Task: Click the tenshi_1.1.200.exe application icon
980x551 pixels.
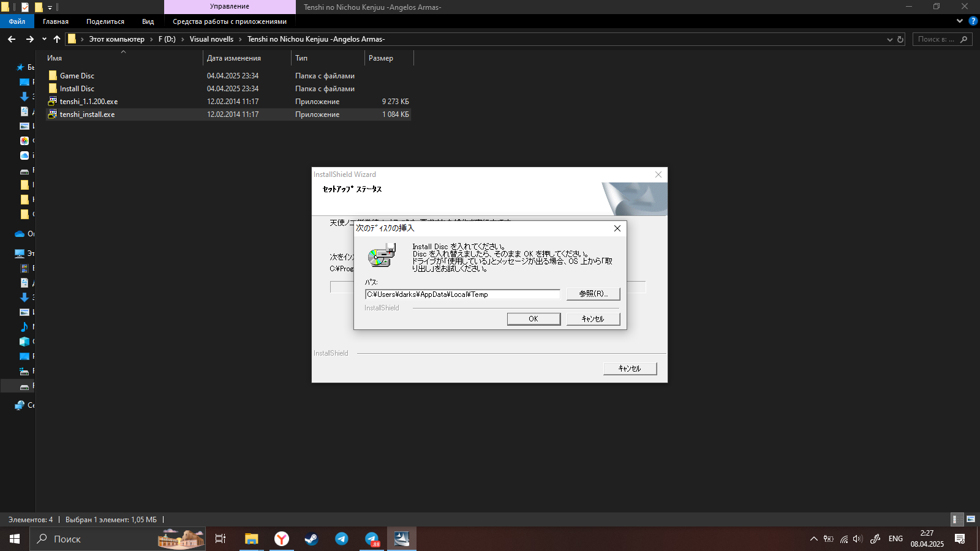Action: click(53, 102)
